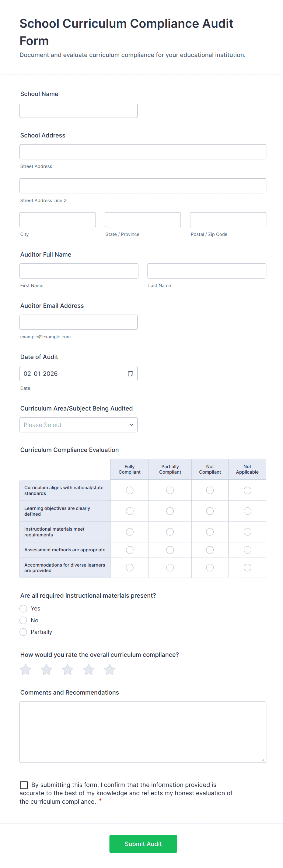This screenshot has height=868, width=283.
Task: Rate overall compliance one star
Action: [26, 670]
